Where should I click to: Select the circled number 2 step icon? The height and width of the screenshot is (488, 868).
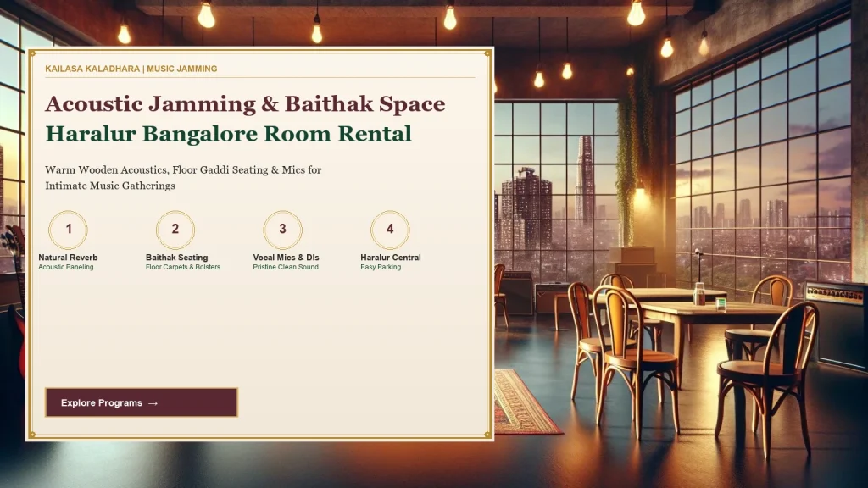(175, 229)
